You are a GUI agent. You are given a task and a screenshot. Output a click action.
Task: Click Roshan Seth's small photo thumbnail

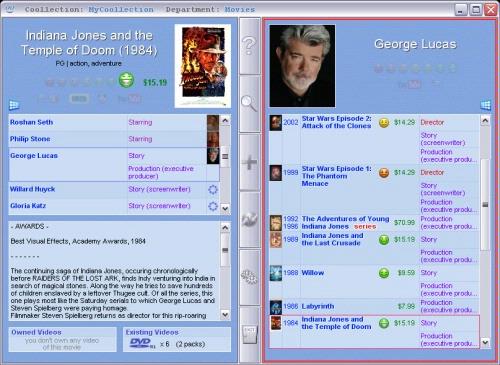pyautogui.click(x=213, y=123)
